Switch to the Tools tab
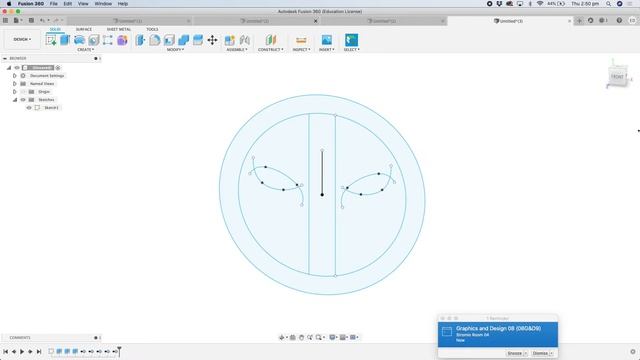The width and height of the screenshot is (640, 360). pyautogui.click(x=152, y=29)
